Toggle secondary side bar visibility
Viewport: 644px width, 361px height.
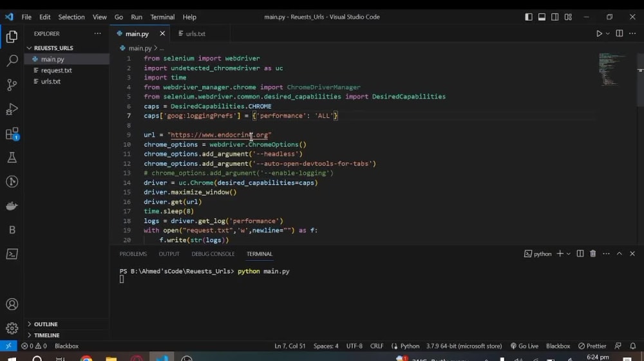[555, 17]
